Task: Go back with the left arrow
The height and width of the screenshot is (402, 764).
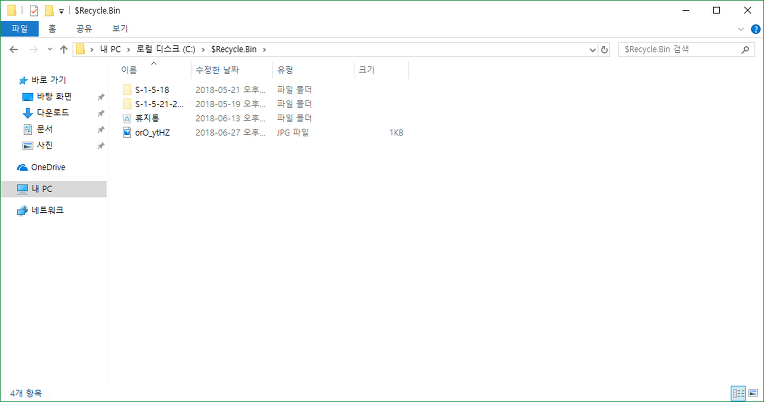Action: (x=14, y=49)
